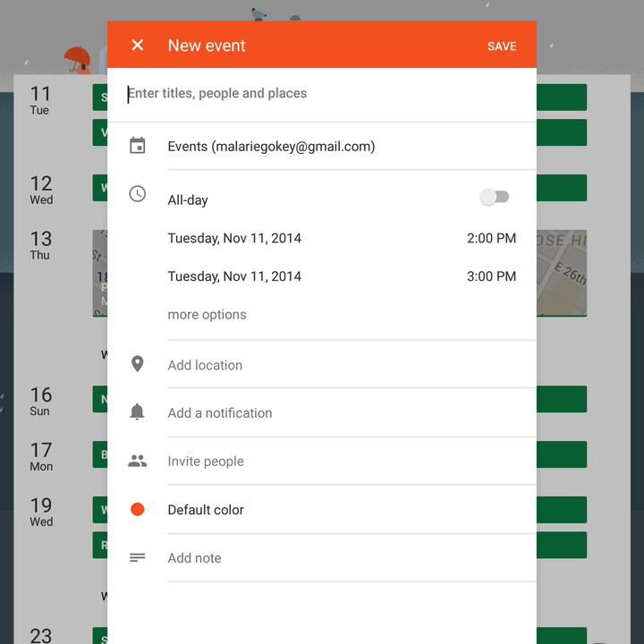Save the new event
644x644 pixels.
coord(502,46)
